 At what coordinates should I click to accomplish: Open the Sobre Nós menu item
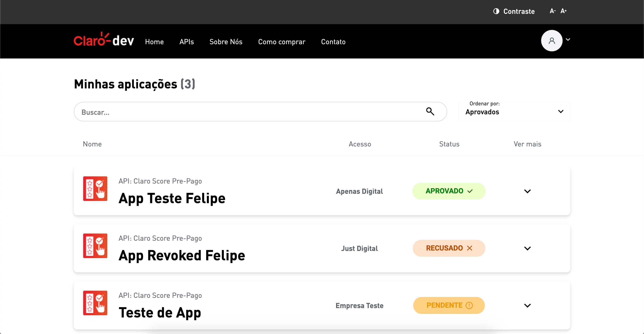coord(226,42)
